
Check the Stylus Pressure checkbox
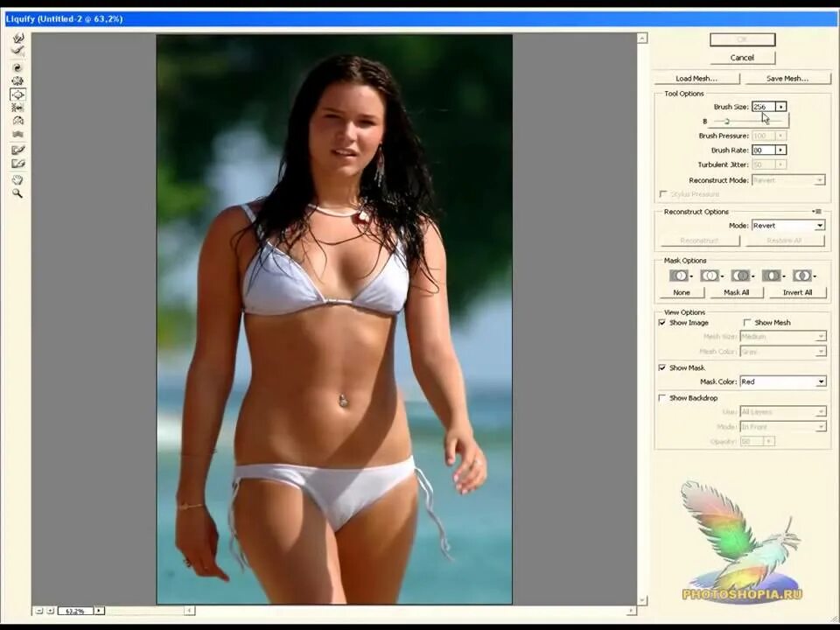point(663,194)
